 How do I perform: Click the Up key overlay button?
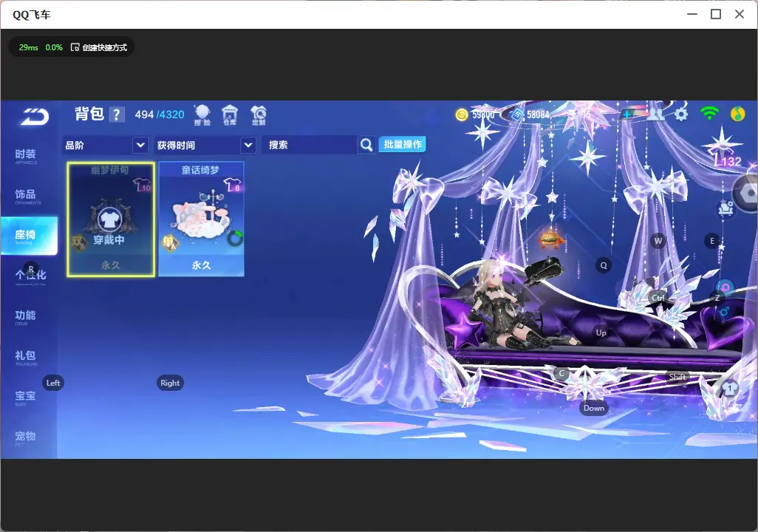click(x=601, y=332)
